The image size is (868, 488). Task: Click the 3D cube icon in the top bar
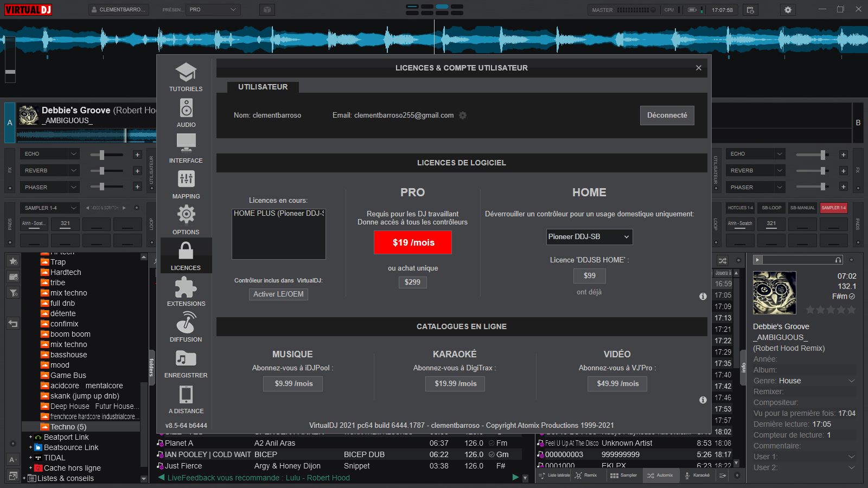pyautogui.click(x=267, y=10)
